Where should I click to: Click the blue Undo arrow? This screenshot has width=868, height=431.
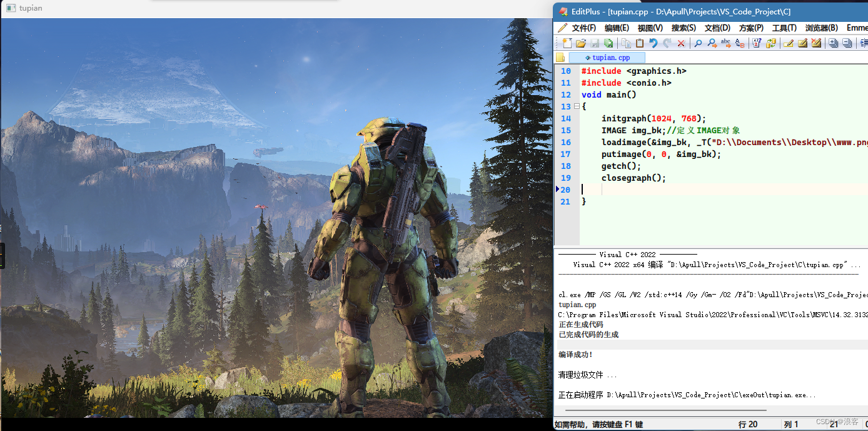tap(654, 43)
